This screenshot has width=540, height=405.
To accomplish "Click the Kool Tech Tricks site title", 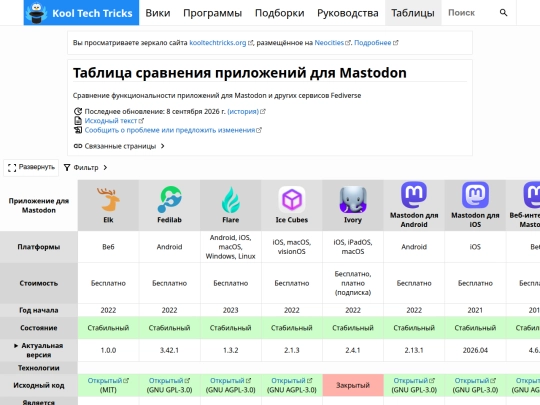I will [x=92, y=13].
